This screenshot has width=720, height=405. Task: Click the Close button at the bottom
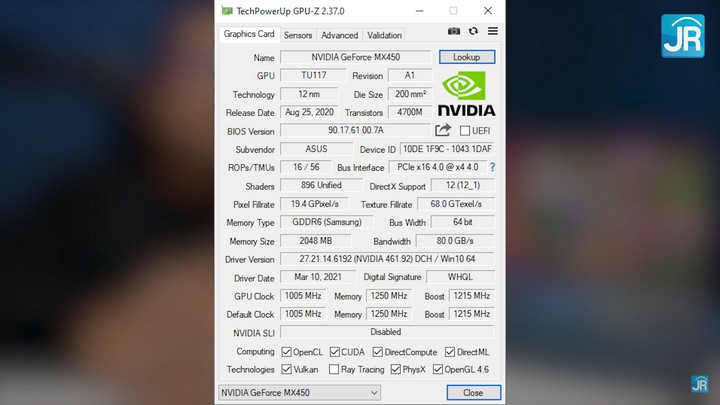[x=473, y=393]
